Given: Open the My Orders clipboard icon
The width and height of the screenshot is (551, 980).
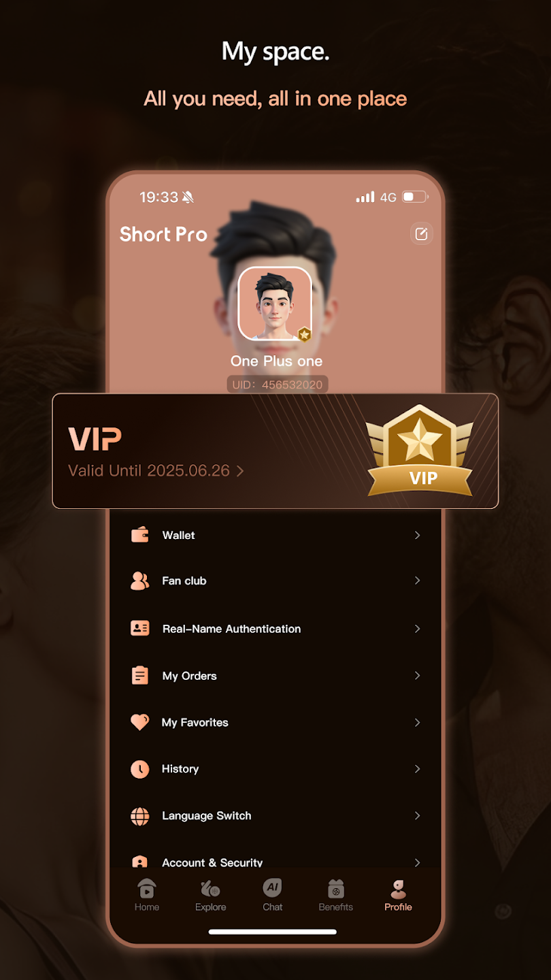Looking at the screenshot, I should [x=140, y=676].
